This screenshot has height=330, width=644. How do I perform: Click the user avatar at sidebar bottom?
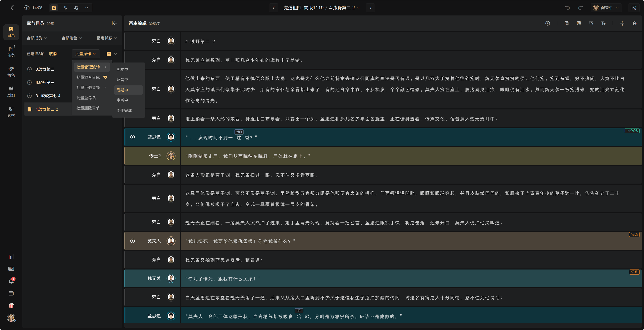[11, 317]
